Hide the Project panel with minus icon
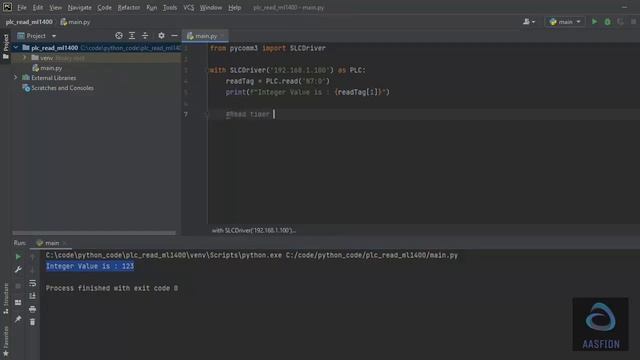The height and width of the screenshot is (360, 640). 174,36
